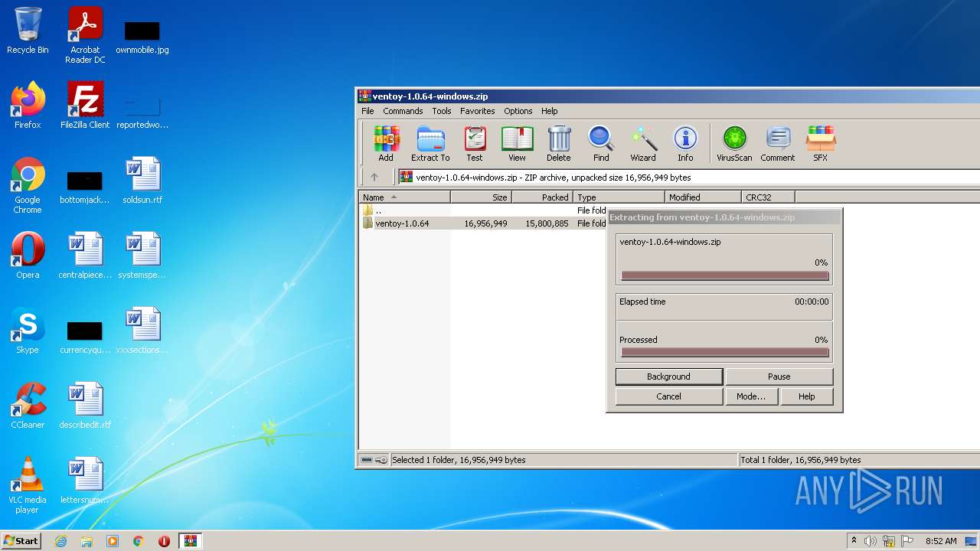Cancel the extraction
Viewport: 980px width, 551px height.
point(668,396)
